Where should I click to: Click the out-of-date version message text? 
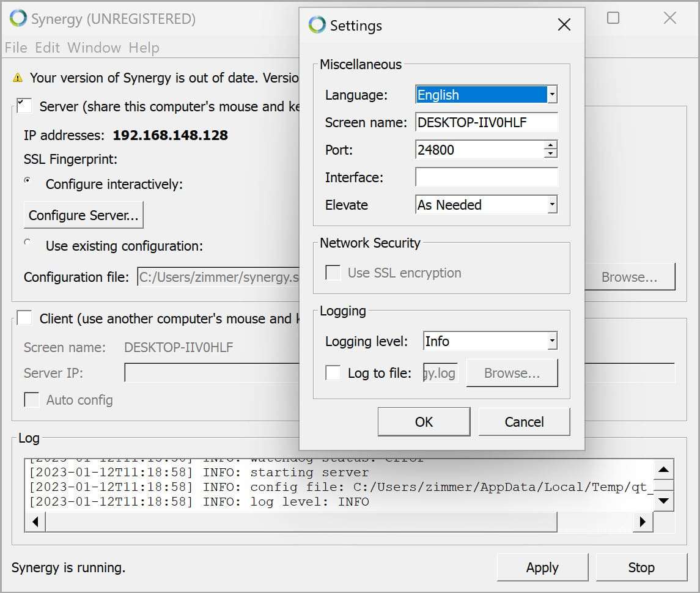(x=164, y=78)
